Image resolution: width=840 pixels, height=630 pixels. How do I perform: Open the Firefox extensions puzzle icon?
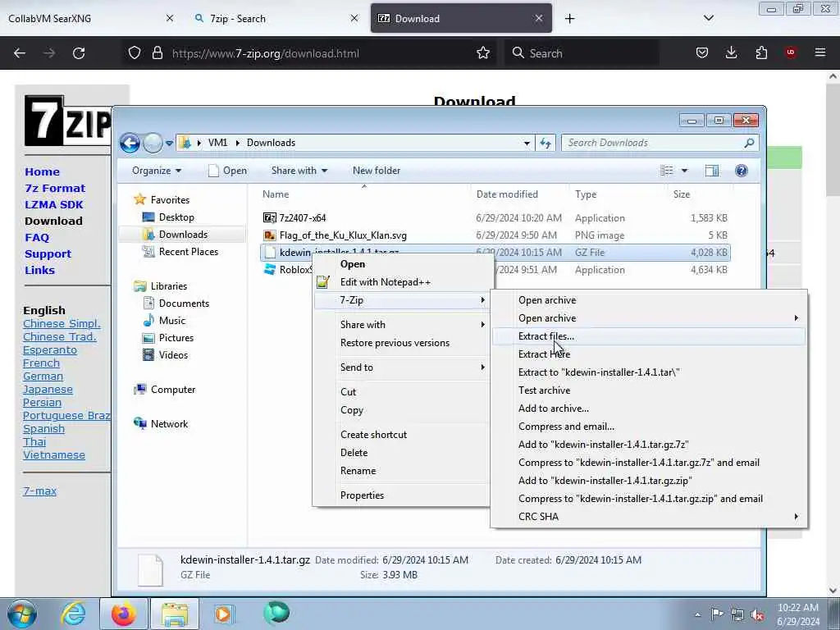tap(761, 53)
